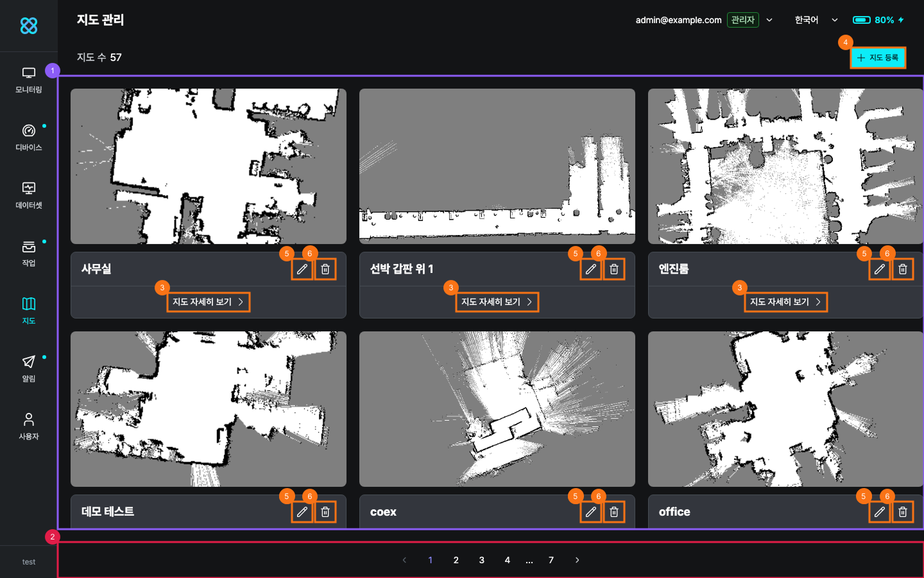Screen dimensions: 924x578
Task: Open the 작업 tasks section
Action: (x=29, y=253)
